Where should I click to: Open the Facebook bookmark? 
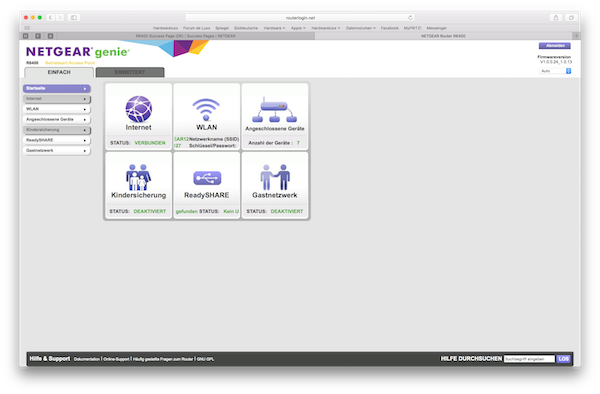[x=390, y=28]
